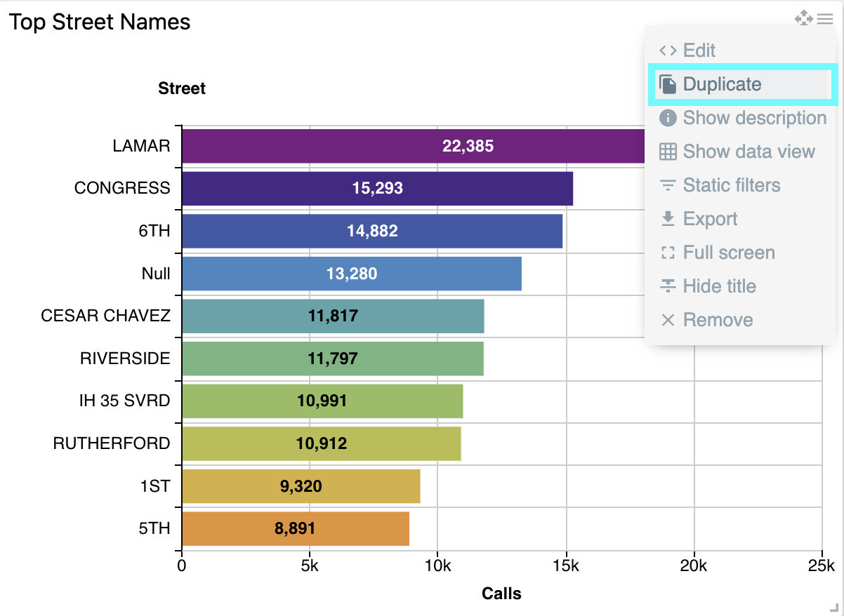Click the move widget drag icon
The height and width of the screenshot is (616, 844).
click(x=803, y=18)
